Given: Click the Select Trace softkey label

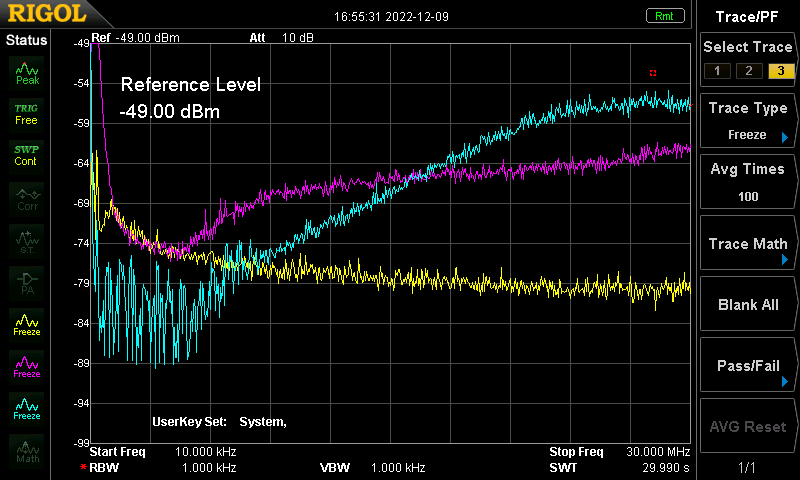Looking at the screenshot, I should tap(748, 47).
